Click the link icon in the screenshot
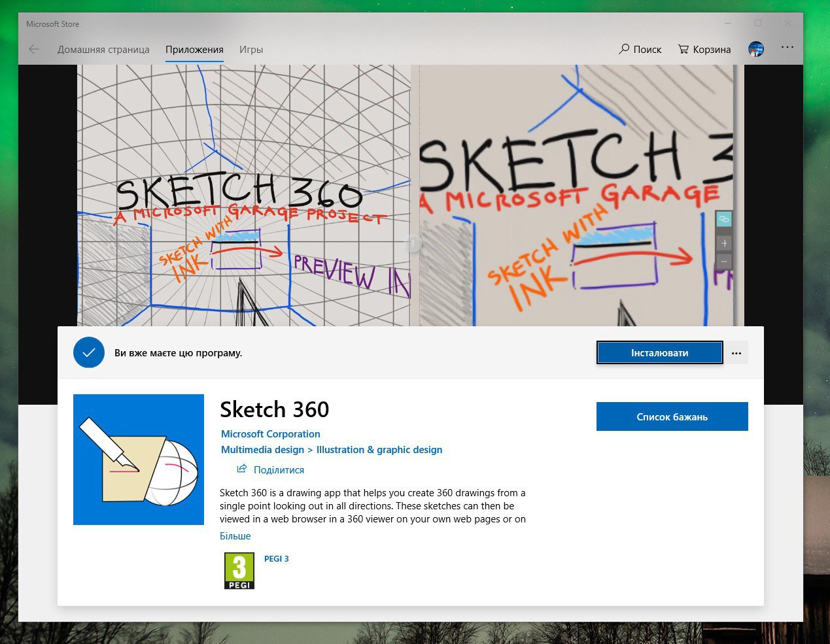 723,219
